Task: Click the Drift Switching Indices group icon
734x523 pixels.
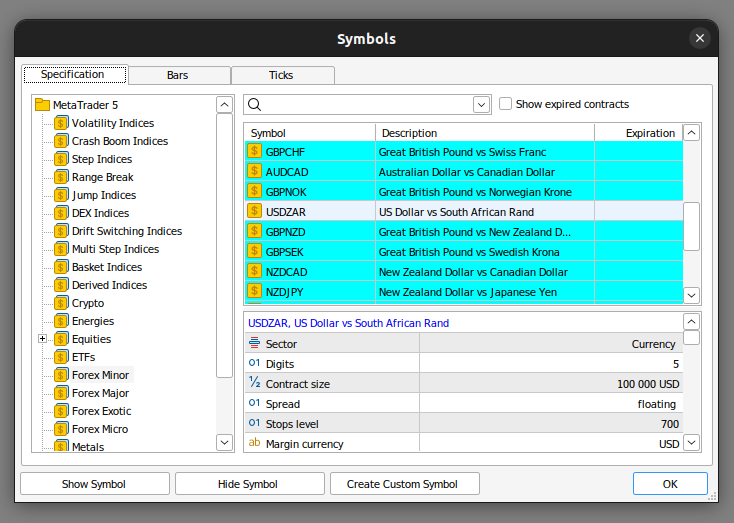Action: [x=61, y=231]
